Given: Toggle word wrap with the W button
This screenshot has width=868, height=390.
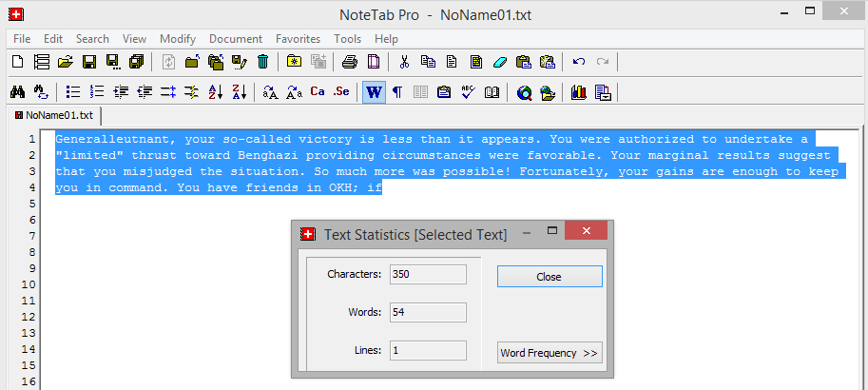Looking at the screenshot, I should [375, 92].
